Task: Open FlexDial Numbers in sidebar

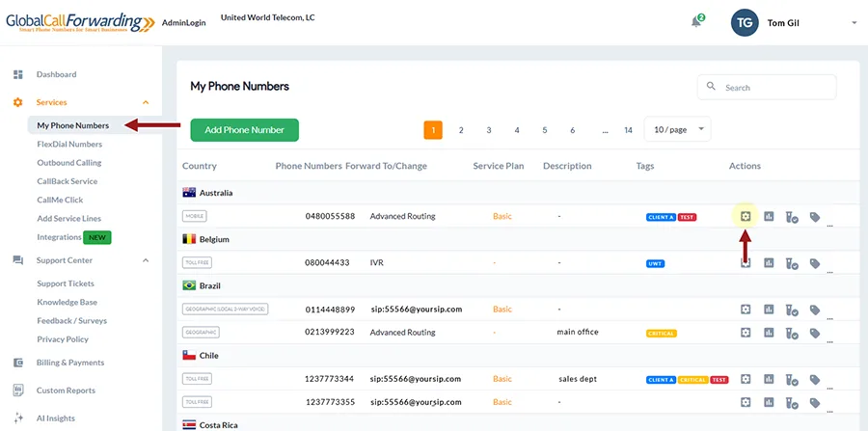Action: pyautogui.click(x=69, y=145)
